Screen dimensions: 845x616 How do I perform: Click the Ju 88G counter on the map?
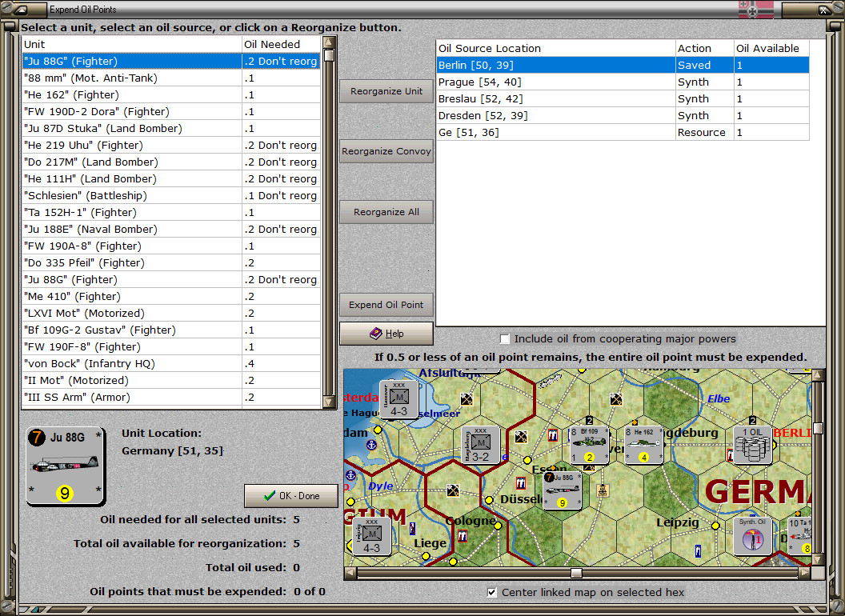click(x=562, y=490)
